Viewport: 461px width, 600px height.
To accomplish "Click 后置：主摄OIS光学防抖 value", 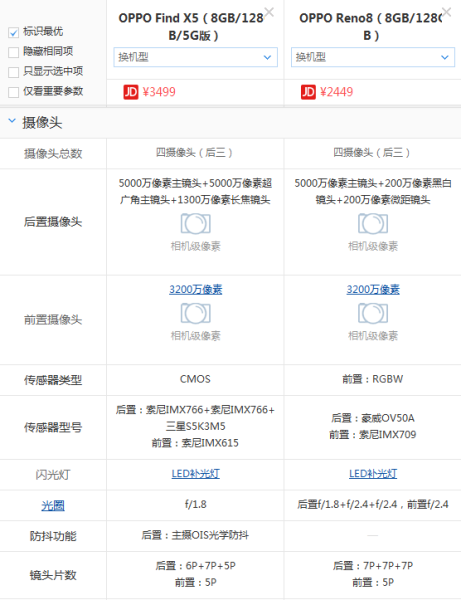I will pyautogui.click(x=195, y=535).
